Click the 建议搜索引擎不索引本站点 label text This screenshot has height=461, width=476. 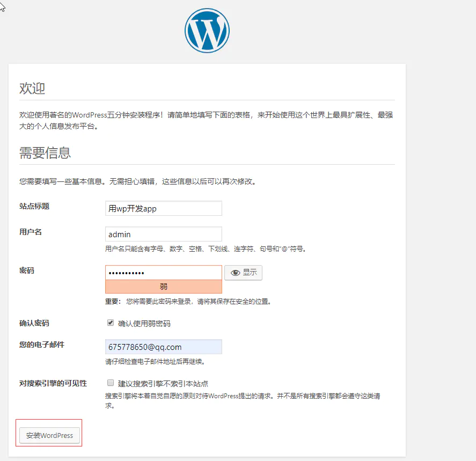tap(163, 384)
